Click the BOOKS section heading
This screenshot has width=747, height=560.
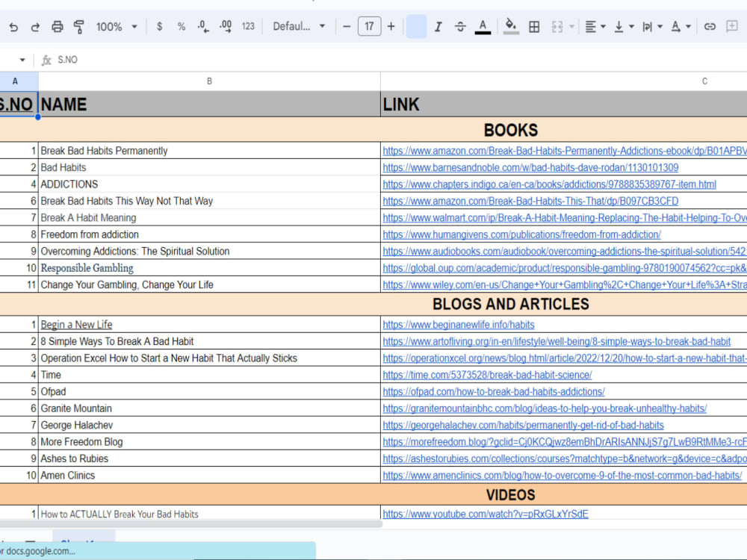[511, 130]
